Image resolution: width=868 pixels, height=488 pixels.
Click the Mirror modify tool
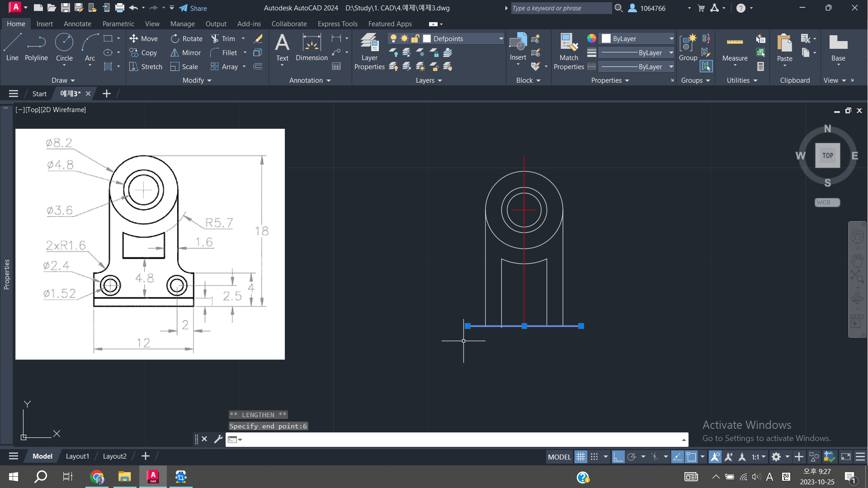click(x=185, y=53)
